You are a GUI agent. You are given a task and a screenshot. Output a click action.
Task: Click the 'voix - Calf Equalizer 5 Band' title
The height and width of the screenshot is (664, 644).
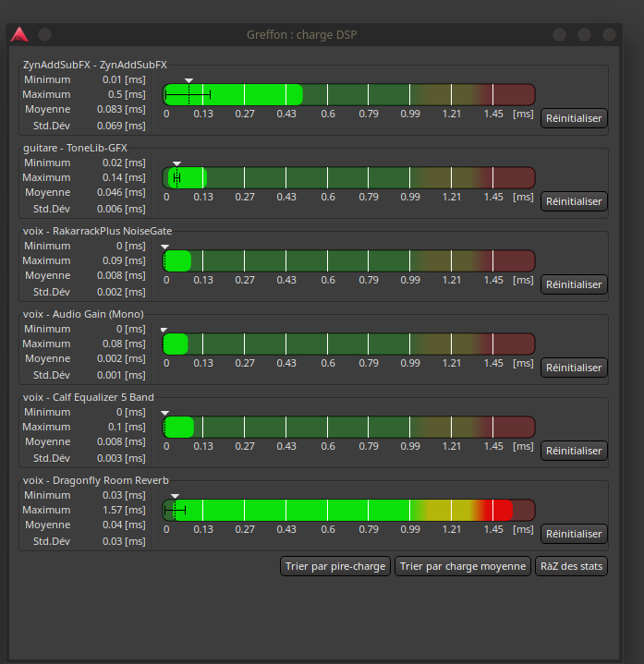click(x=88, y=397)
